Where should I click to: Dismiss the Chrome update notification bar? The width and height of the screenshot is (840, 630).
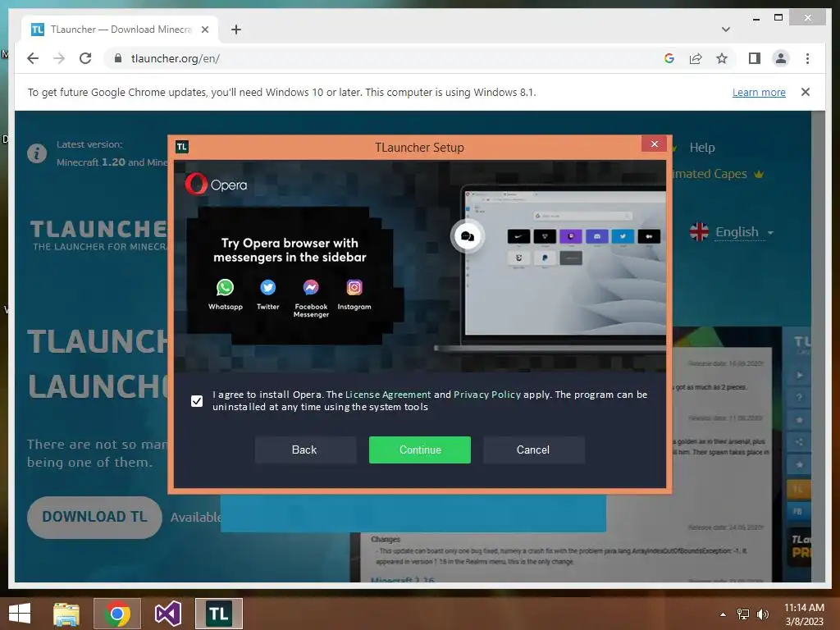pos(806,92)
